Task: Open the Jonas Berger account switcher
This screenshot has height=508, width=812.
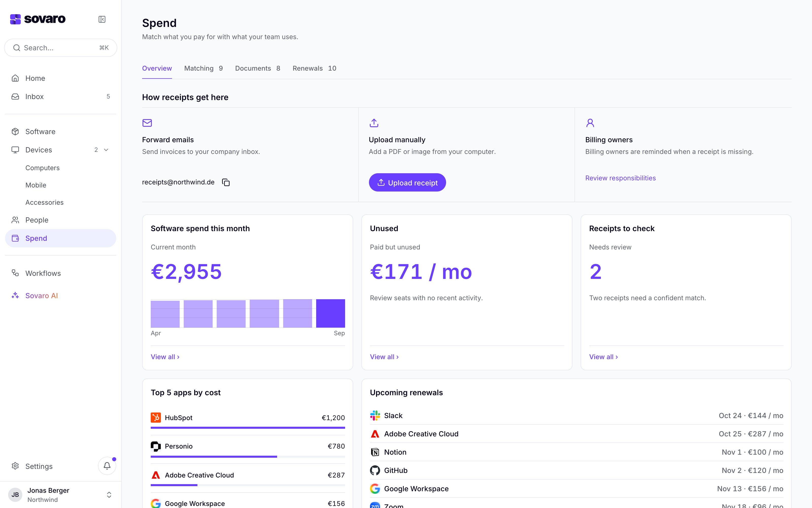Action: (61, 495)
